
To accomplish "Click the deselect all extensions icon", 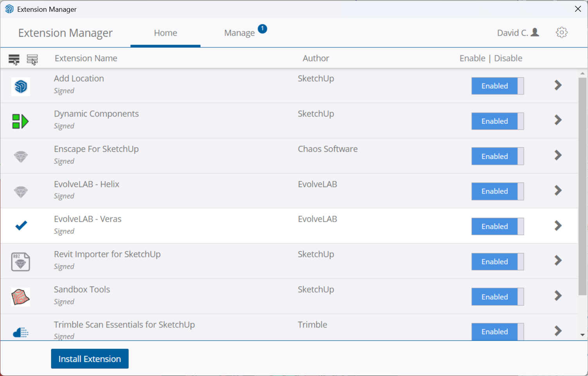I will (x=32, y=59).
